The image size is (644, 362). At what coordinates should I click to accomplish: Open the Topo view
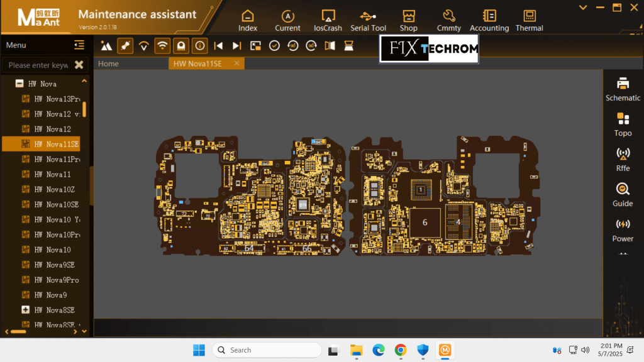(x=623, y=125)
